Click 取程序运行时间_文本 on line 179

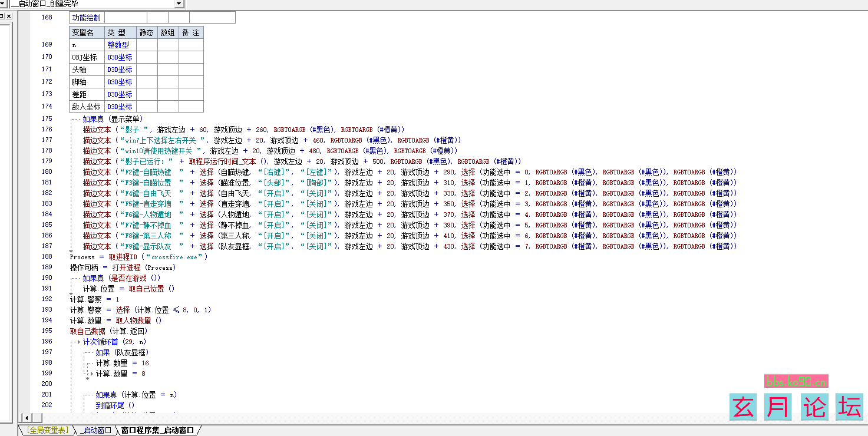pyautogui.click(x=222, y=161)
